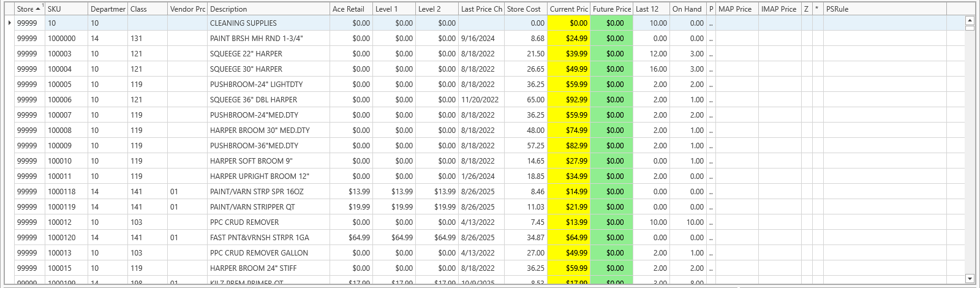Select SKU cell 1000118
Image resolution: width=980 pixels, height=288 pixels.
[x=66, y=192]
